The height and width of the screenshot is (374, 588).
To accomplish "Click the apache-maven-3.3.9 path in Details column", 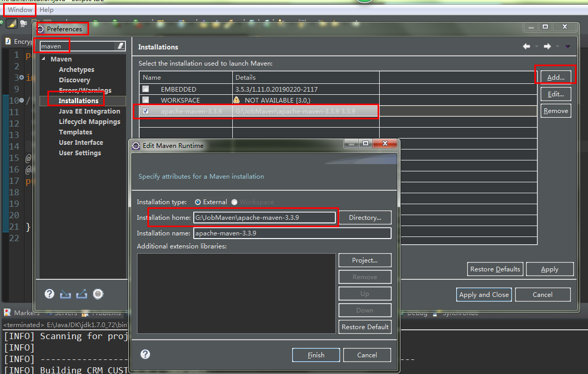I will (x=295, y=111).
